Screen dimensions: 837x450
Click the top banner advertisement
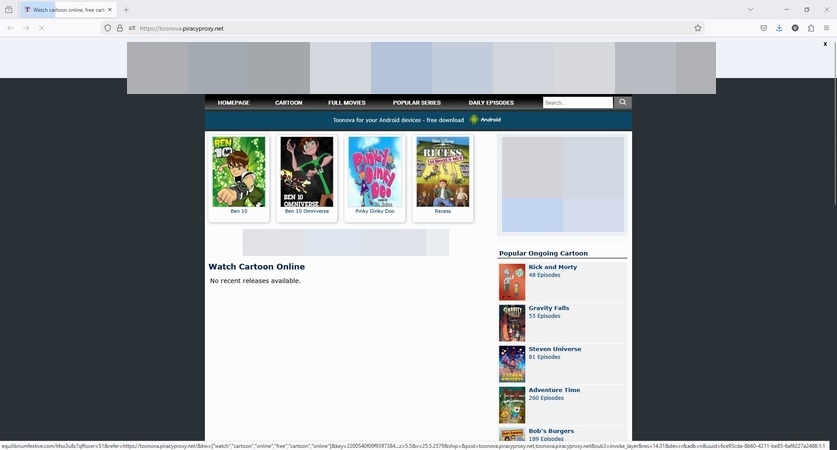click(421, 68)
